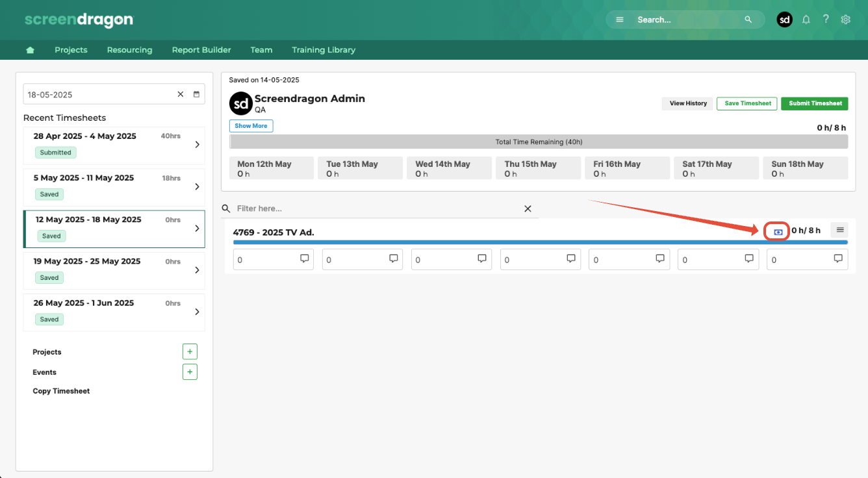Click the Save Timesheet button
868x478 pixels.
[x=747, y=103]
